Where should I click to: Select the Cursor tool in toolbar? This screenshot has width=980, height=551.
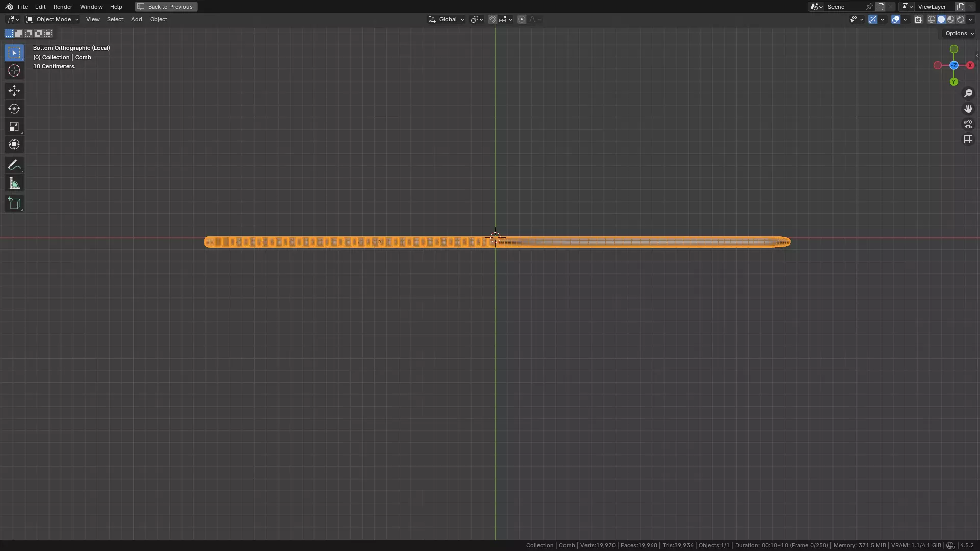click(x=14, y=70)
